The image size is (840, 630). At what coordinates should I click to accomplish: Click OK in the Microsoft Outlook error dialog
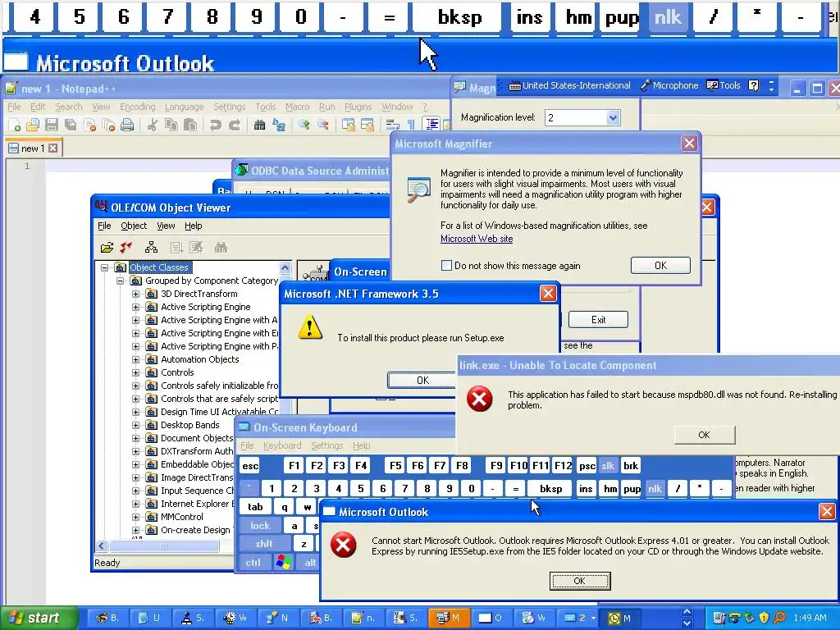pos(580,581)
